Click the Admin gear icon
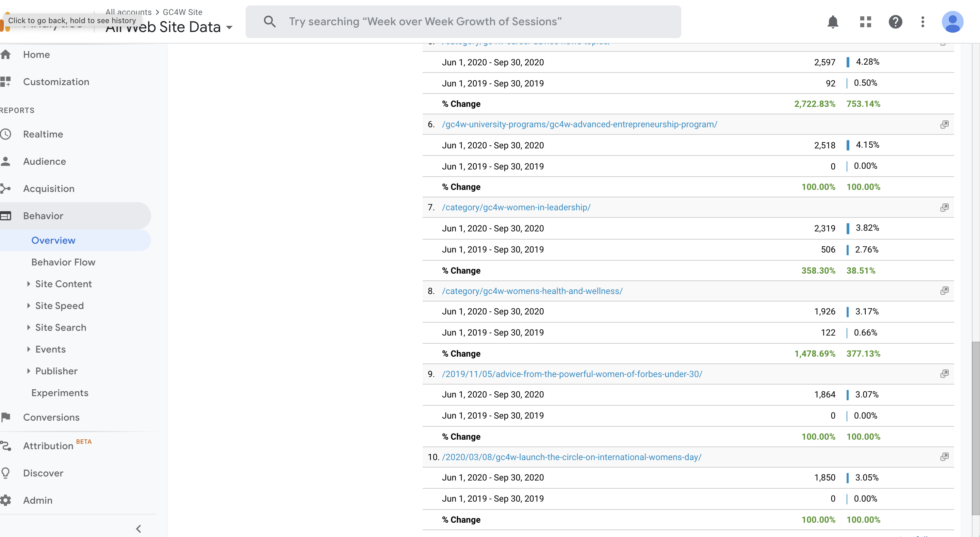Viewport: 980px width, 537px height. point(6,500)
